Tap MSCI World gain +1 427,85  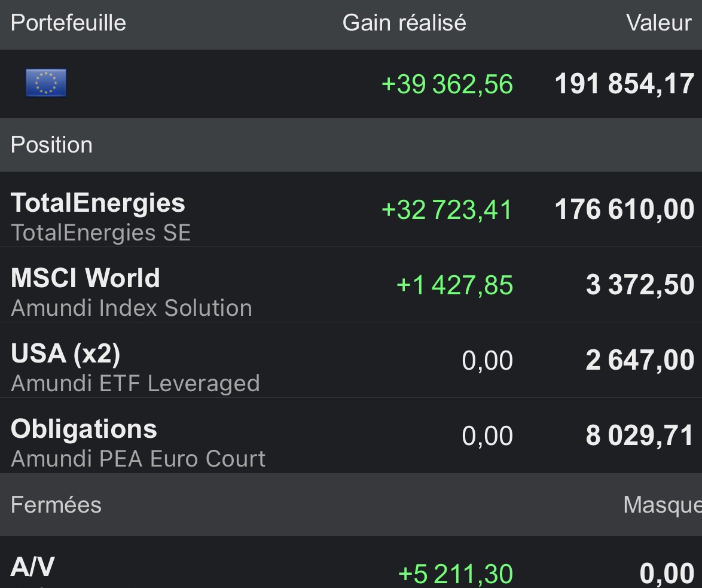(x=455, y=285)
